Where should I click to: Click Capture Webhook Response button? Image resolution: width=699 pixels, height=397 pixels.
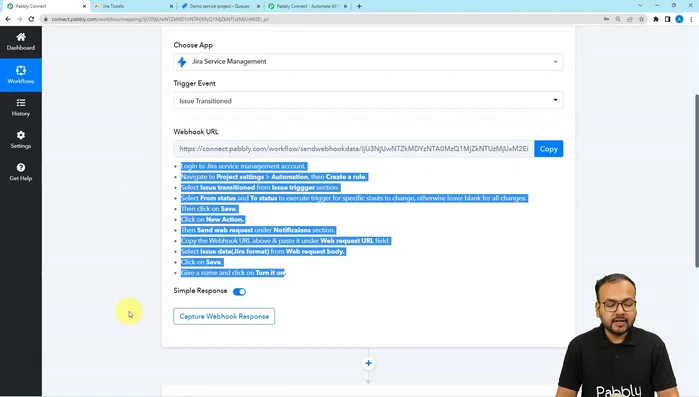click(224, 316)
